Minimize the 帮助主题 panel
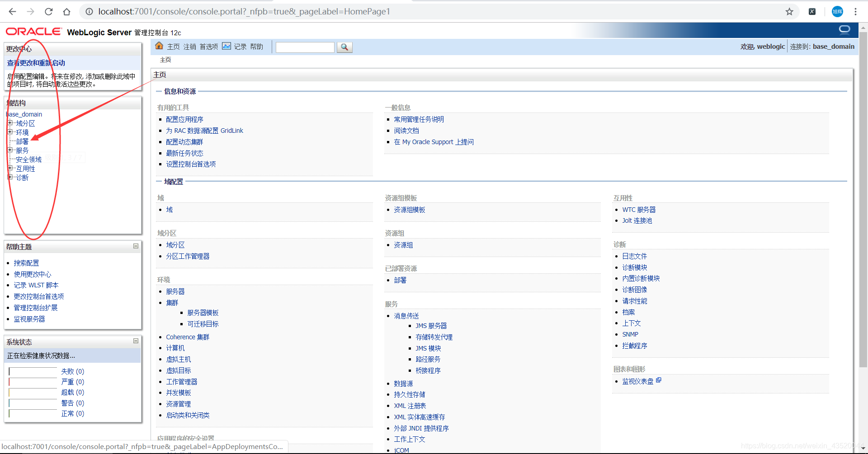Image resolution: width=868 pixels, height=454 pixels. click(136, 246)
